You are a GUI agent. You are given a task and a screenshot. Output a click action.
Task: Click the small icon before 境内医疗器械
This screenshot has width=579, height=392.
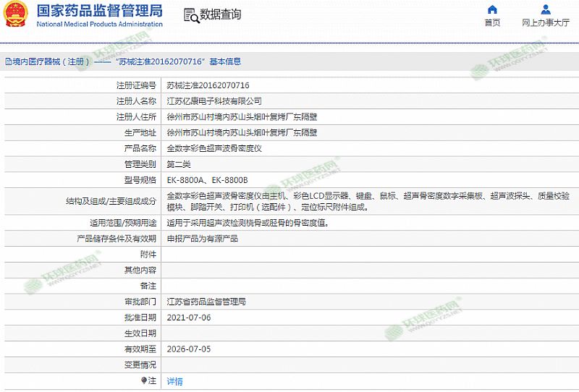tap(7, 62)
